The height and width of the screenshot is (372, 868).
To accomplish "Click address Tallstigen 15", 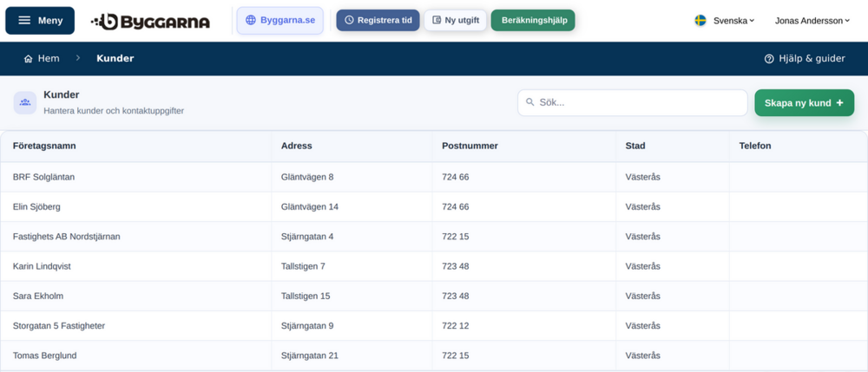I will pyautogui.click(x=306, y=297).
